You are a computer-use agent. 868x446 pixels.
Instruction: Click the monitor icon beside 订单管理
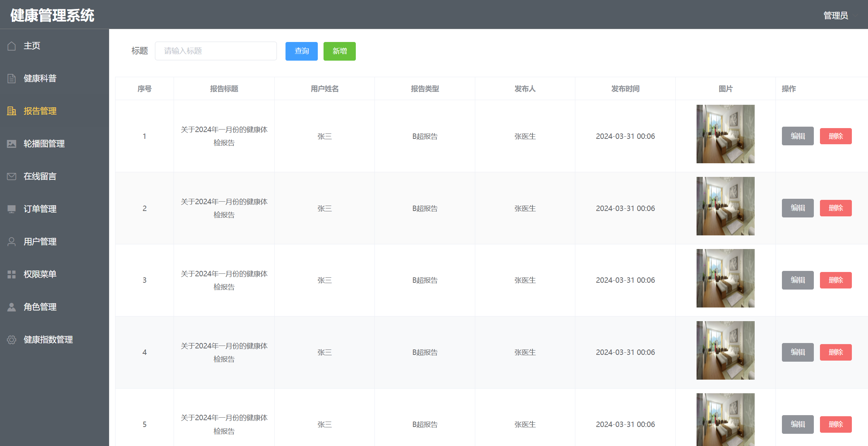(x=11, y=209)
